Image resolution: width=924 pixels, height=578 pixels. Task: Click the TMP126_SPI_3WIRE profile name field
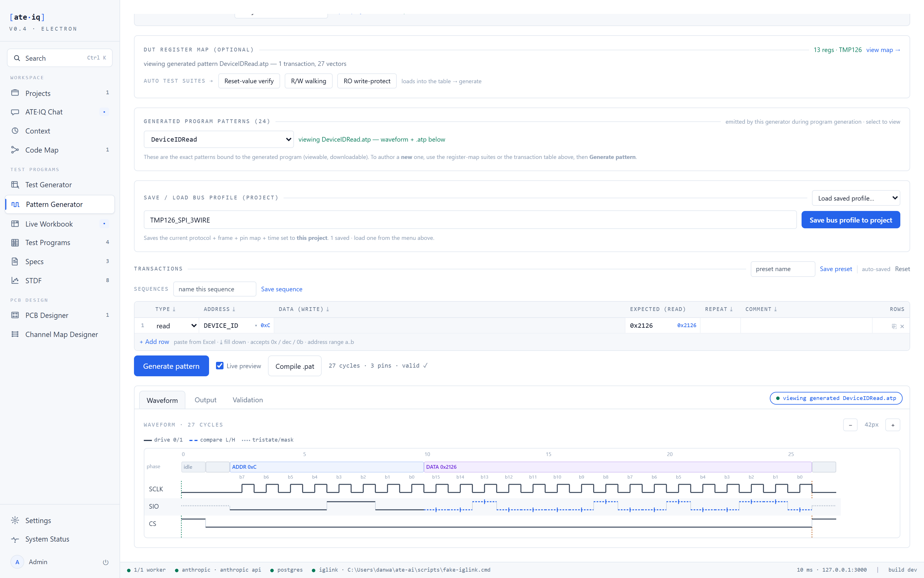pos(470,220)
